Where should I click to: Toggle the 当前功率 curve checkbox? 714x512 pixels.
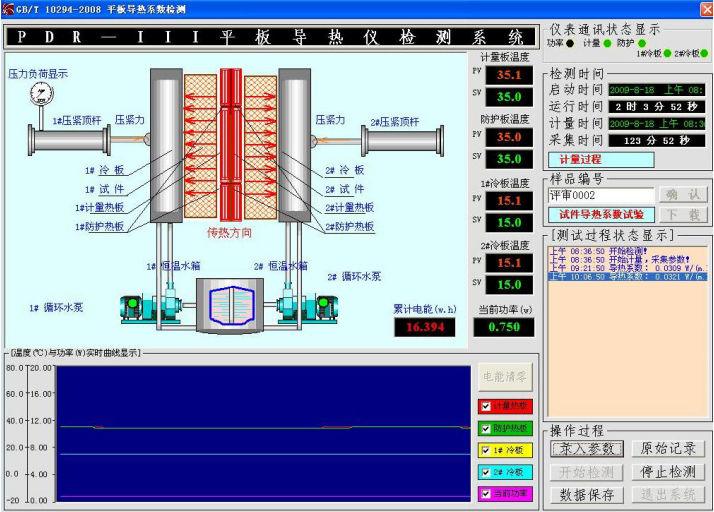(486, 494)
